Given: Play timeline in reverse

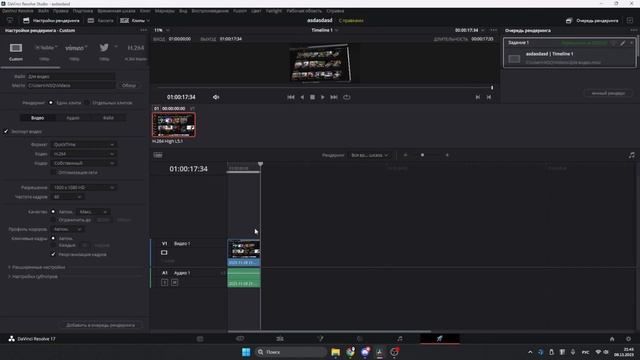Looking at the screenshot, I should (x=302, y=97).
